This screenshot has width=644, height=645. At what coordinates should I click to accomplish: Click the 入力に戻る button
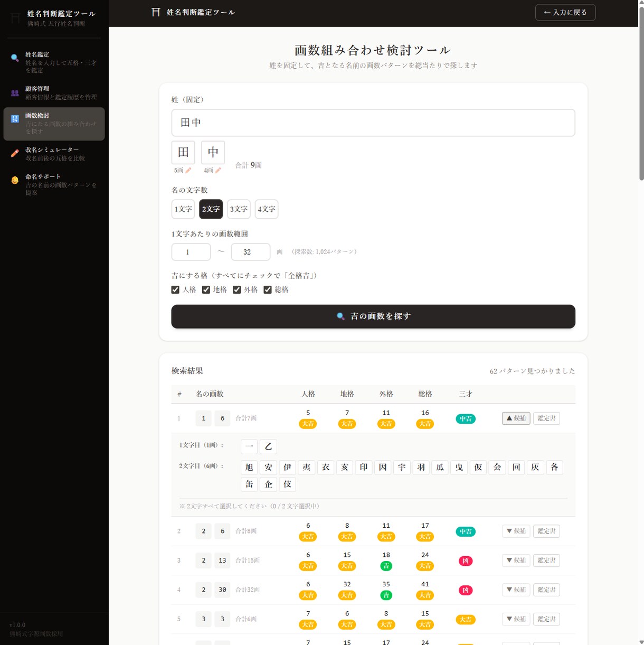pos(565,12)
